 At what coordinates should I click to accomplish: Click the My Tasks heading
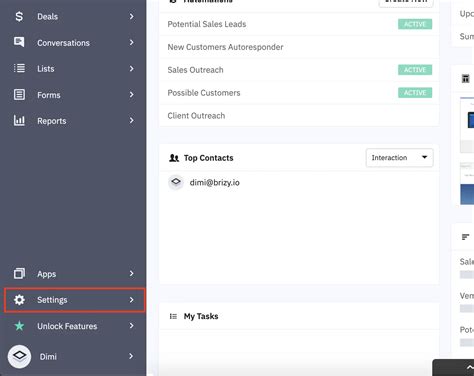[x=201, y=316]
